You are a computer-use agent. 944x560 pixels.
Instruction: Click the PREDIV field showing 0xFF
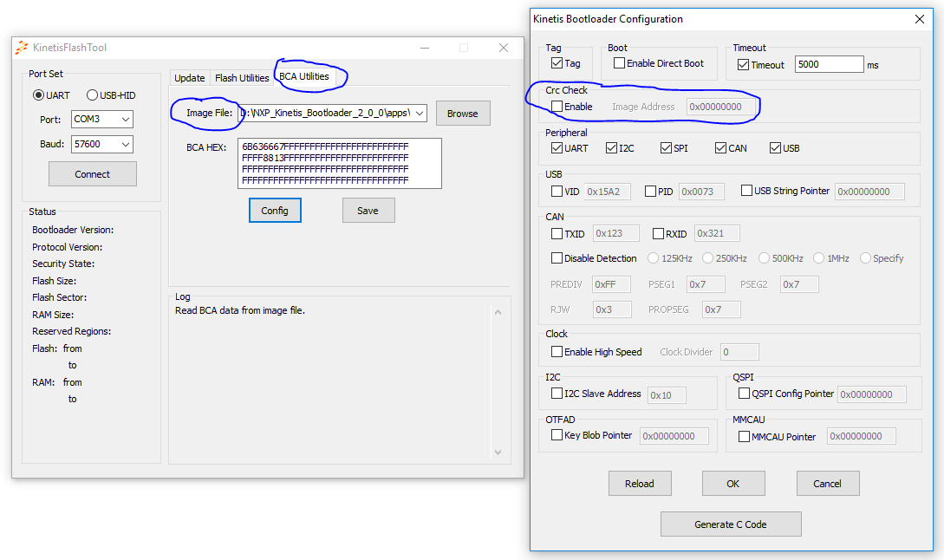(612, 284)
